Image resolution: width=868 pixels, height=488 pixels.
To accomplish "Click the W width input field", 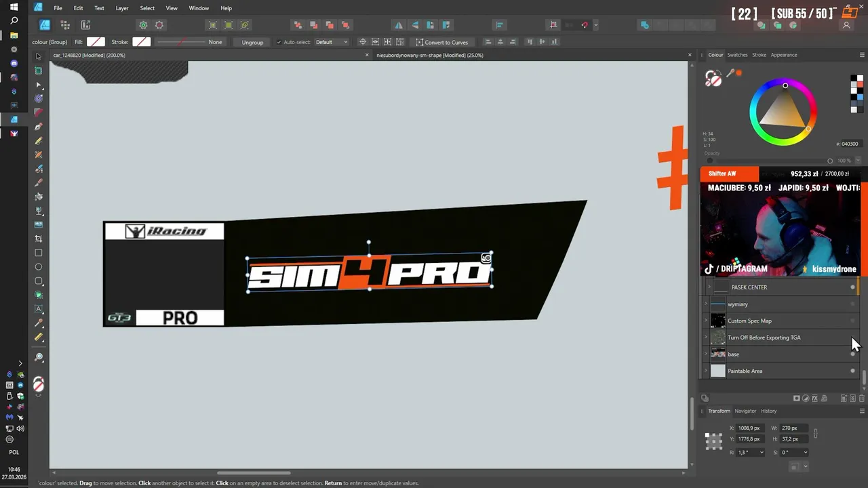I will coord(794,428).
